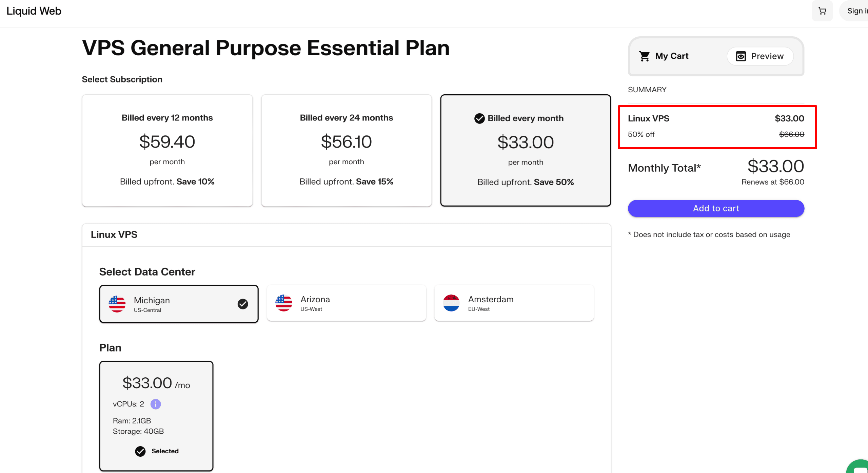Viewport: 868px width, 473px height.
Task: Select the Billed every month option
Action: (525, 150)
